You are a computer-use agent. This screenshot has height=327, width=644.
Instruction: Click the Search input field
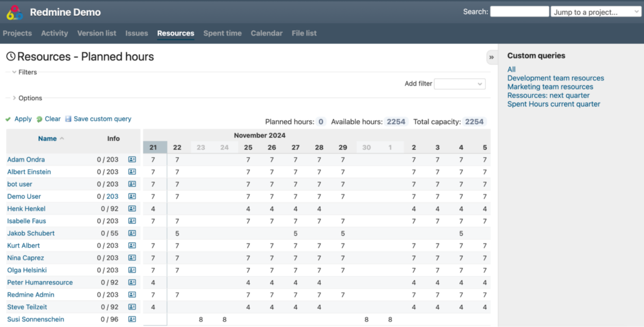click(x=519, y=12)
